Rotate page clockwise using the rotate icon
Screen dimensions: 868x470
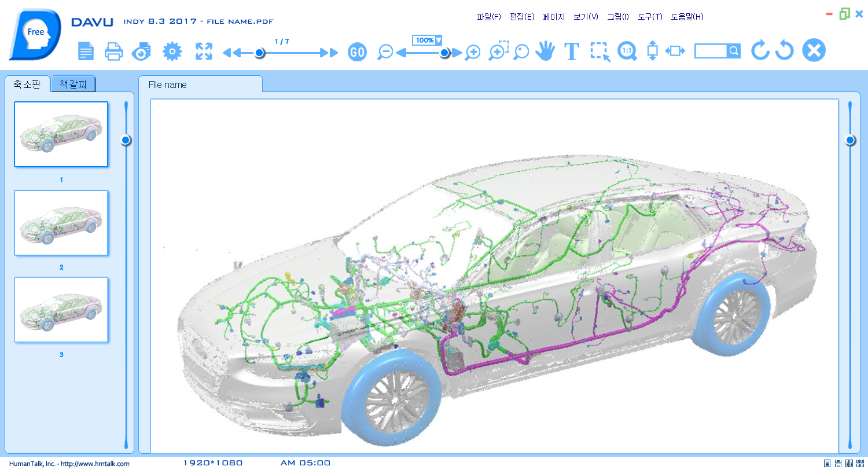pos(760,51)
